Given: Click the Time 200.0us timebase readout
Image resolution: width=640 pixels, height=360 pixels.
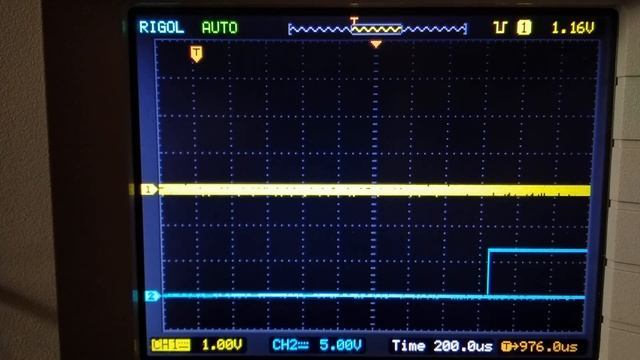Looking at the screenshot, I should [x=442, y=346].
